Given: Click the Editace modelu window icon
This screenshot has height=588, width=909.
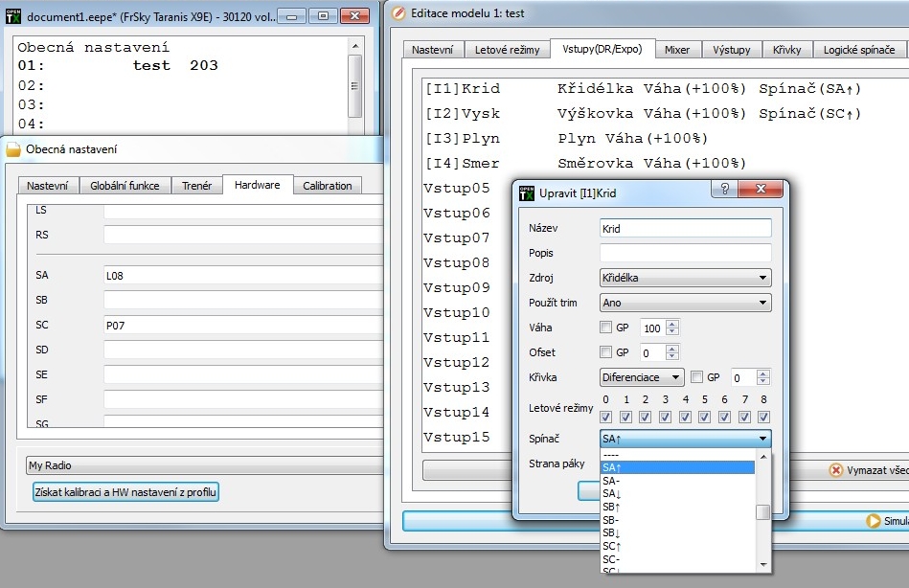Looking at the screenshot, I should coord(398,12).
